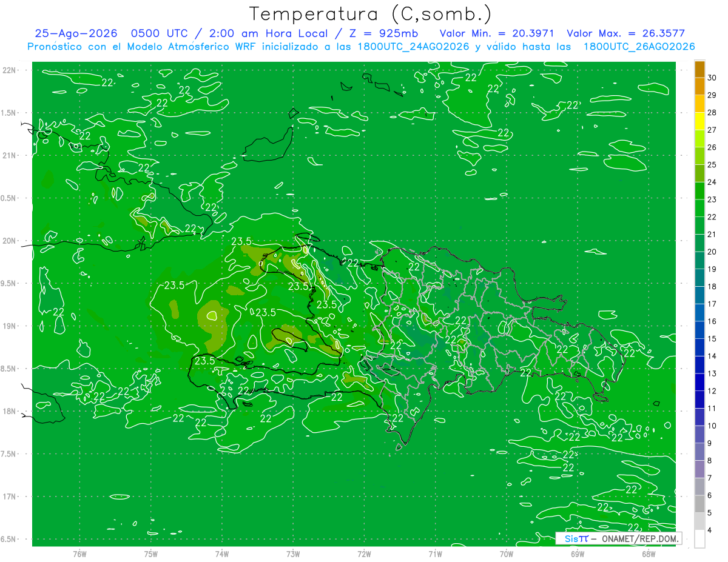
Task: Click the lime swatch between 26 and 27
Action: click(699, 139)
